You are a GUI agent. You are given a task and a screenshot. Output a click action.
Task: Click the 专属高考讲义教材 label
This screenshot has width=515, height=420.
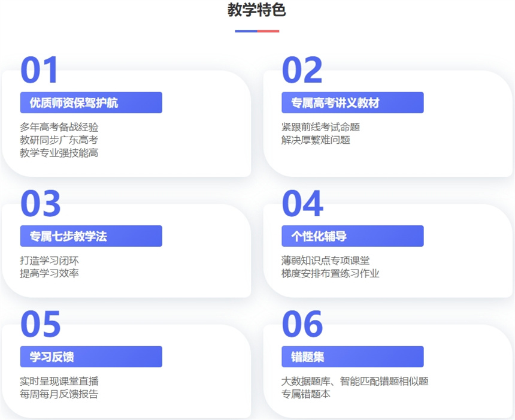(x=353, y=102)
